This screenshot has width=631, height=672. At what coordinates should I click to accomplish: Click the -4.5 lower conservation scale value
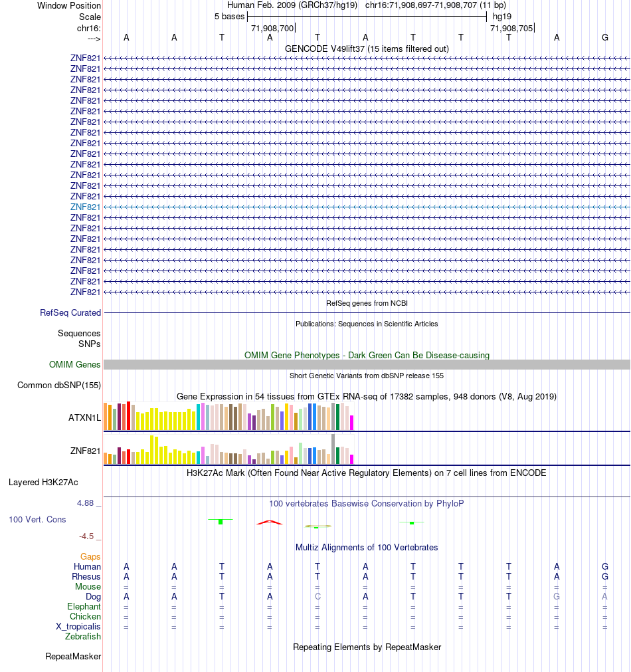click(x=86, y=536)
